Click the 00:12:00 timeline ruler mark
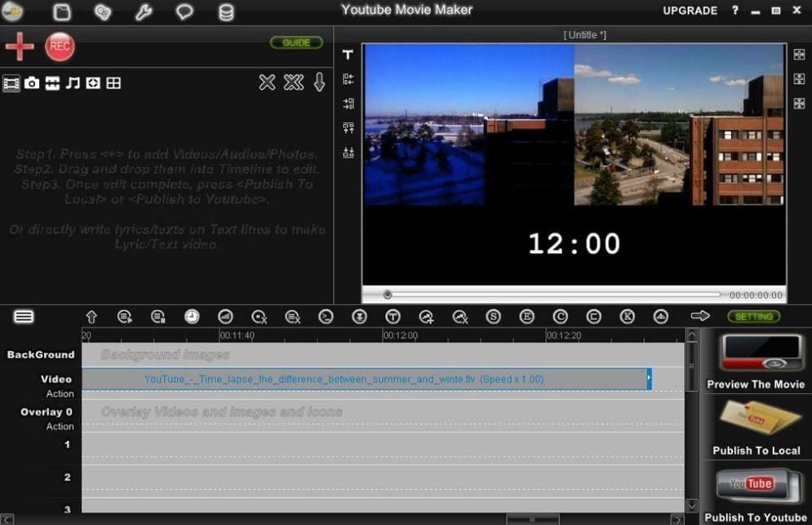Screen dimensions: 812x525 (x=400, y=336)
